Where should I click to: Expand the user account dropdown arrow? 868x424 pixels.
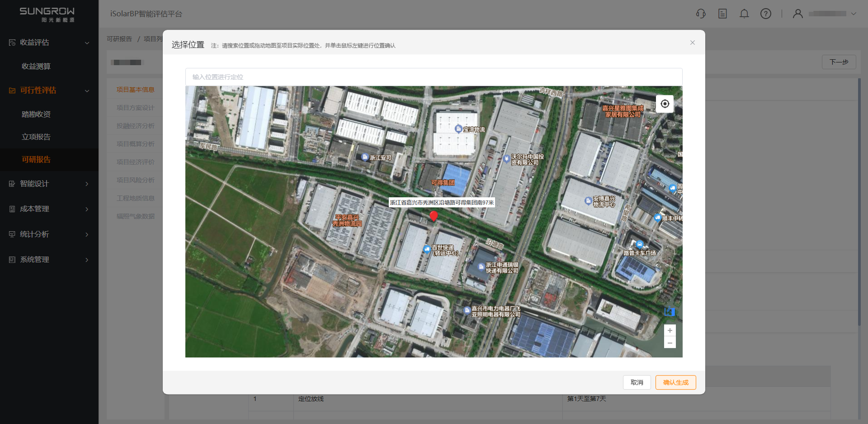point(854,14)
